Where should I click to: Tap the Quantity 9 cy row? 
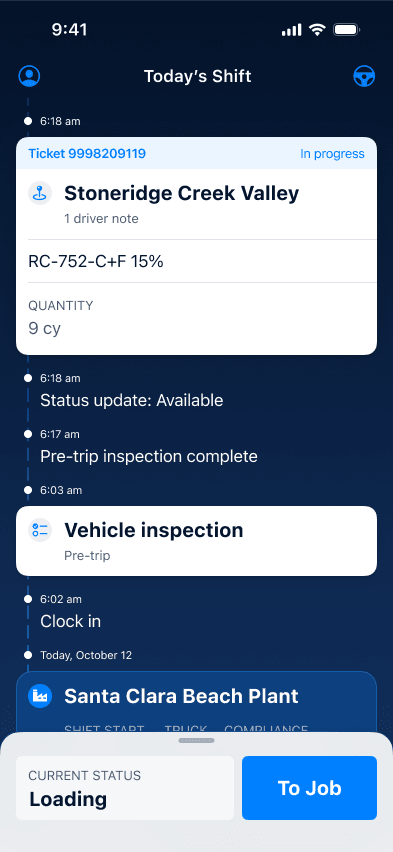(196, 318)
